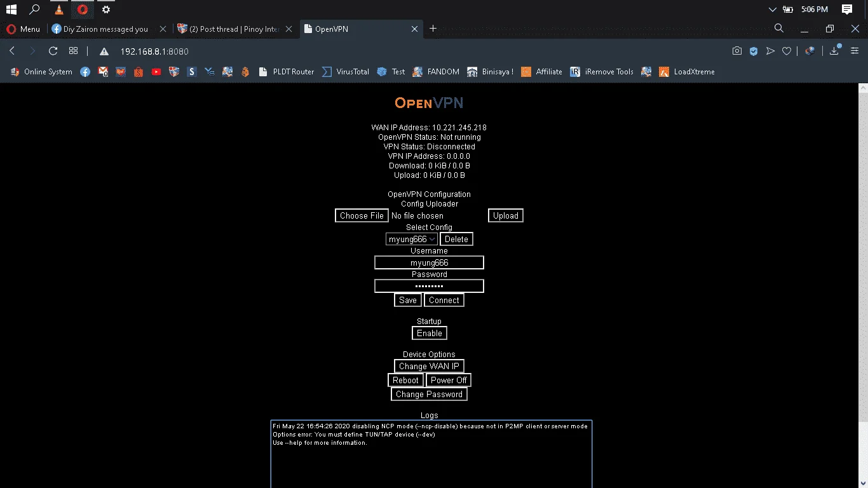Screen dimensions: 868x488
Task: Open the Windows Start menu
Action: tap(11, 10)
